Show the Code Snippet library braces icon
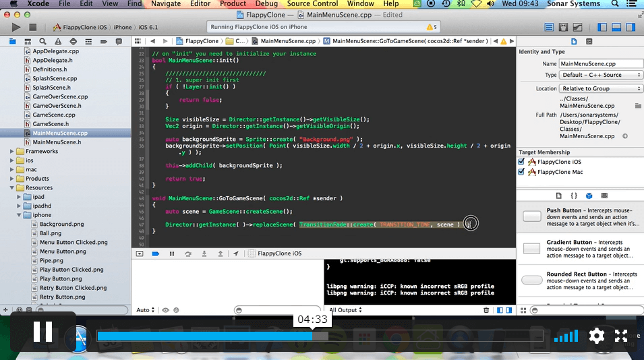 coord(574,196)
